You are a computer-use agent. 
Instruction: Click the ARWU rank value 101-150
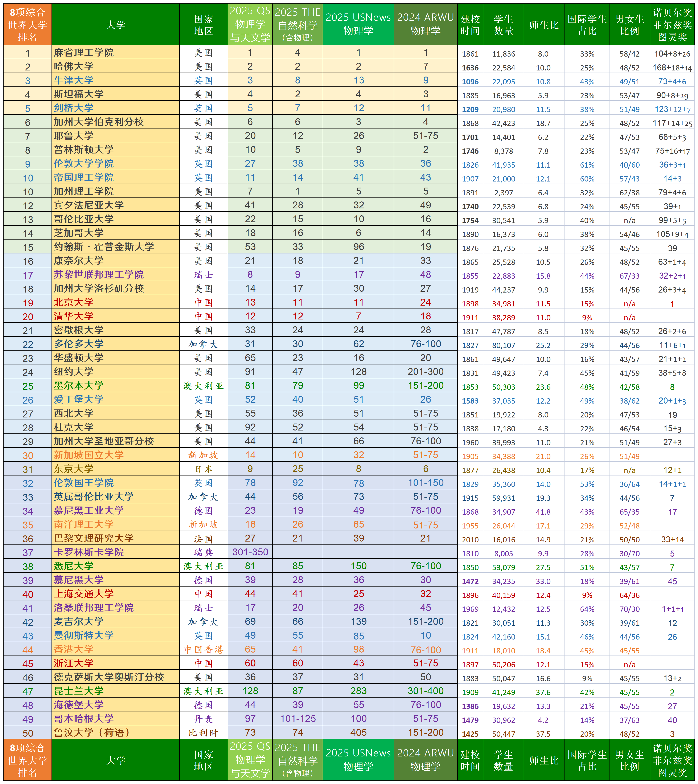pos(426,483)
